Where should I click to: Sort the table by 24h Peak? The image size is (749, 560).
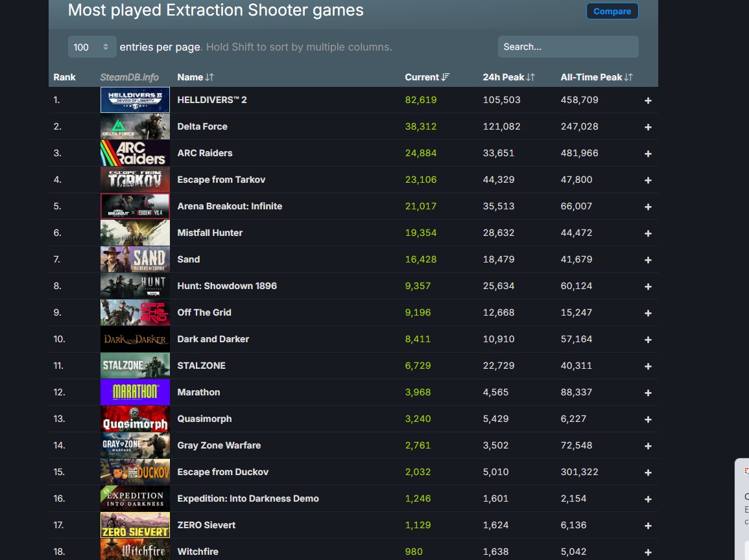pos(508,77)
